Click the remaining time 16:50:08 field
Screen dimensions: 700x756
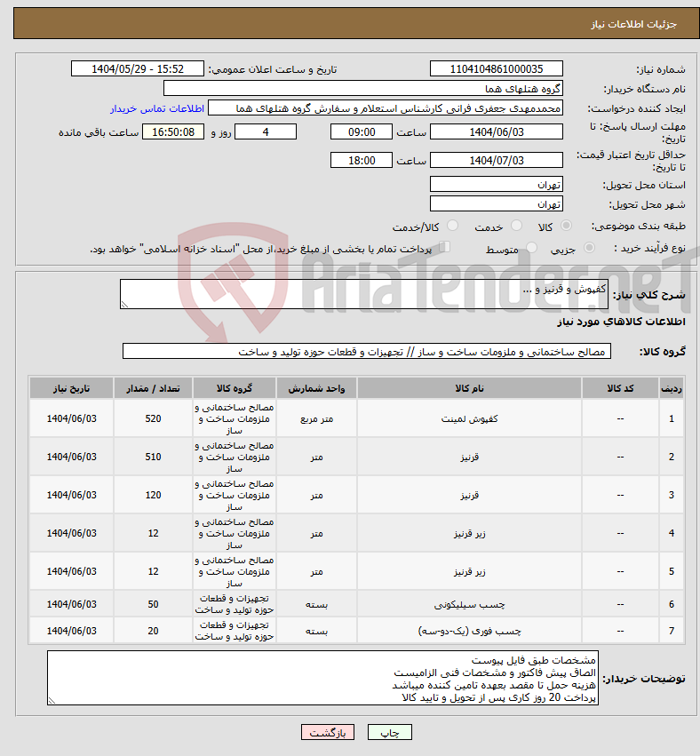tap(173, 131)
